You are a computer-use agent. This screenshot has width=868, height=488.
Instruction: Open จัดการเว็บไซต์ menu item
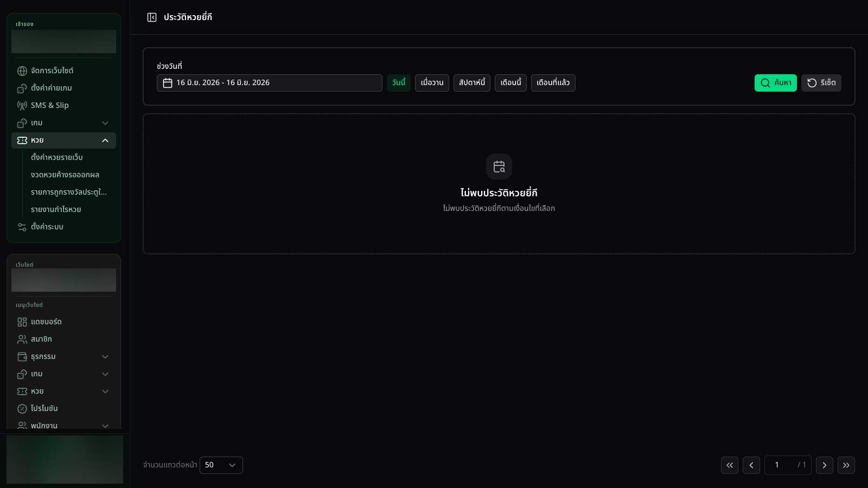(x=63, y=71)
